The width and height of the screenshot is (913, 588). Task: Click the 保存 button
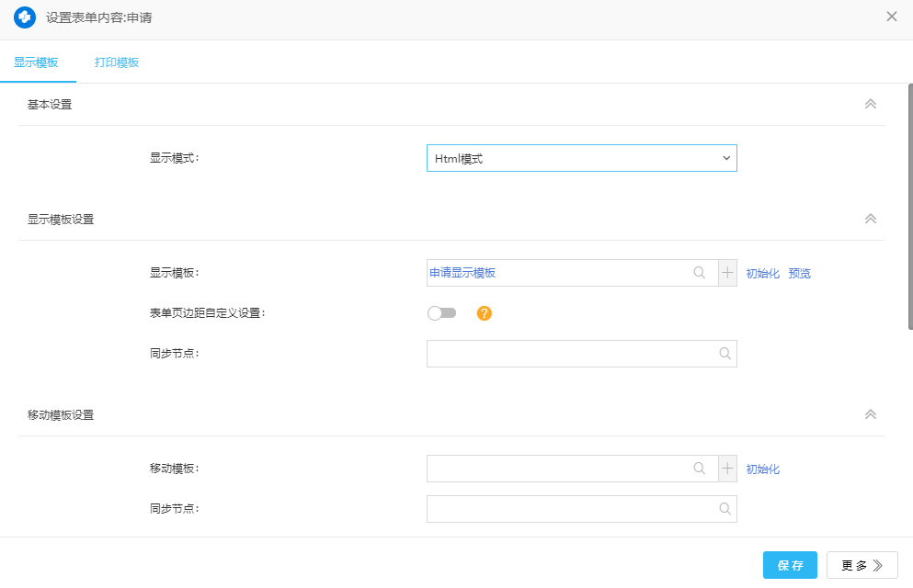point(789,565)
